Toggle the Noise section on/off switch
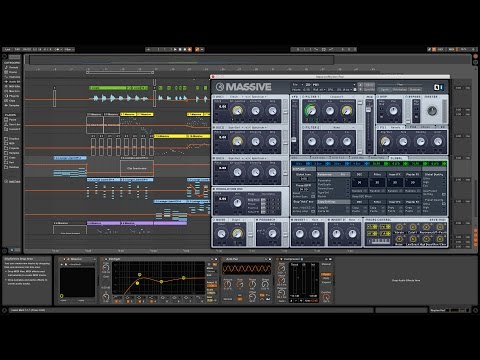The height and width of the screenshot is (360, 480). tap(214, 220)
